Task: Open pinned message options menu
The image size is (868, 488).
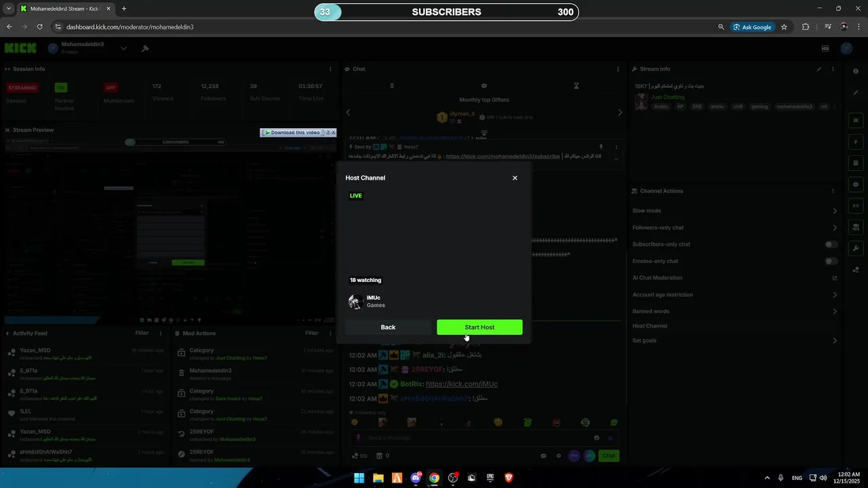Action: [616, 146]
